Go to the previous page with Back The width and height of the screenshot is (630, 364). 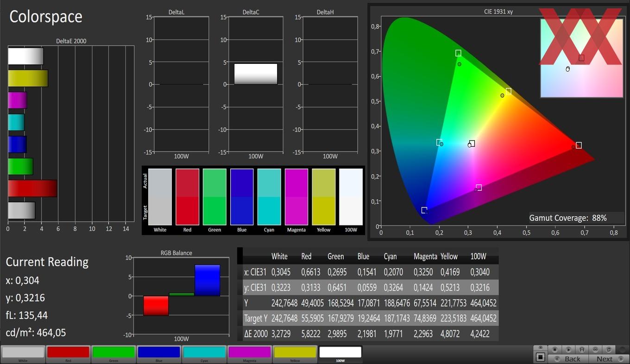(x=568, y=359)
